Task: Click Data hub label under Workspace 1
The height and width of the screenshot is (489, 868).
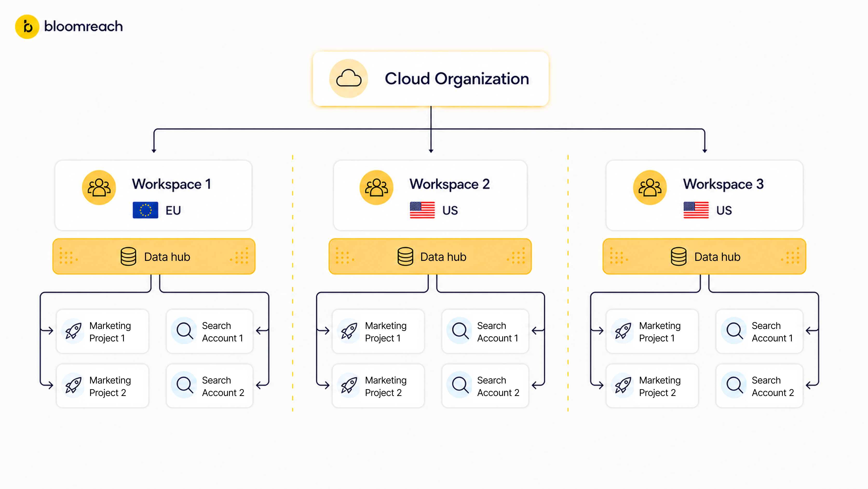Action: click(167, 257)
